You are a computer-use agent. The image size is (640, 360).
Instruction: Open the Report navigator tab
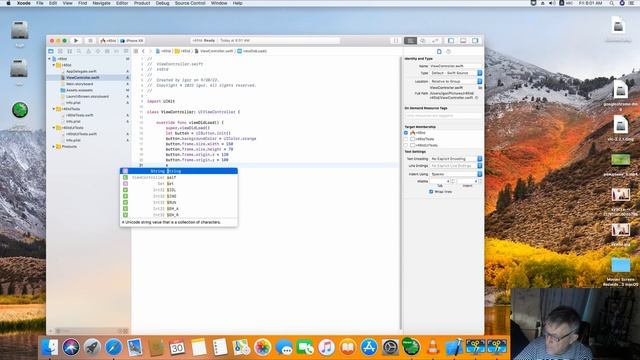pyautogui.click(x=126, y=51)
